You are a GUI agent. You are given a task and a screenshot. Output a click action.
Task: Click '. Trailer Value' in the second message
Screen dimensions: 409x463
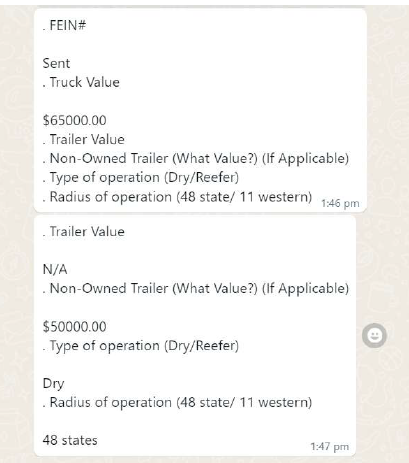coord(84,231)
